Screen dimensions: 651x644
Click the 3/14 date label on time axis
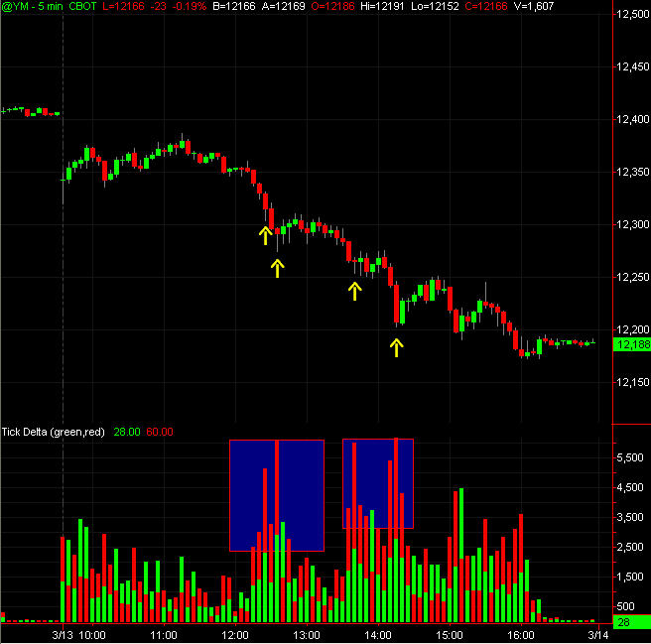[598, 635]
